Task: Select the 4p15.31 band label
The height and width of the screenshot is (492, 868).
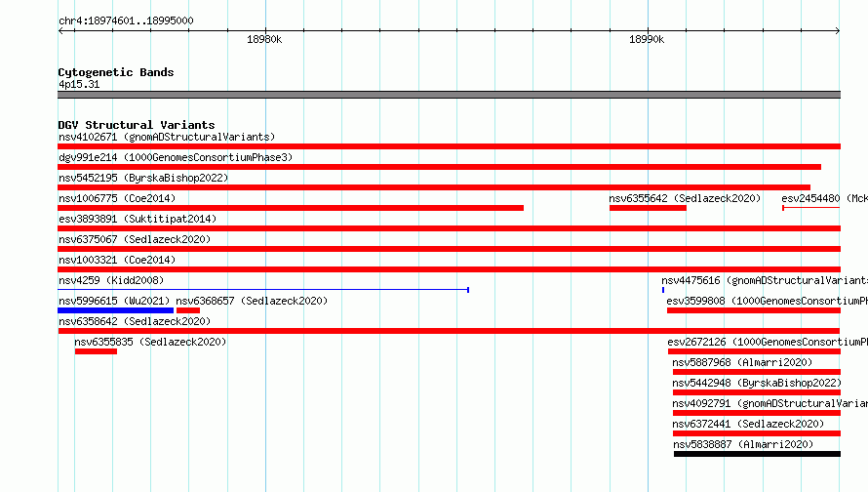Action: [x=79, y=84]
